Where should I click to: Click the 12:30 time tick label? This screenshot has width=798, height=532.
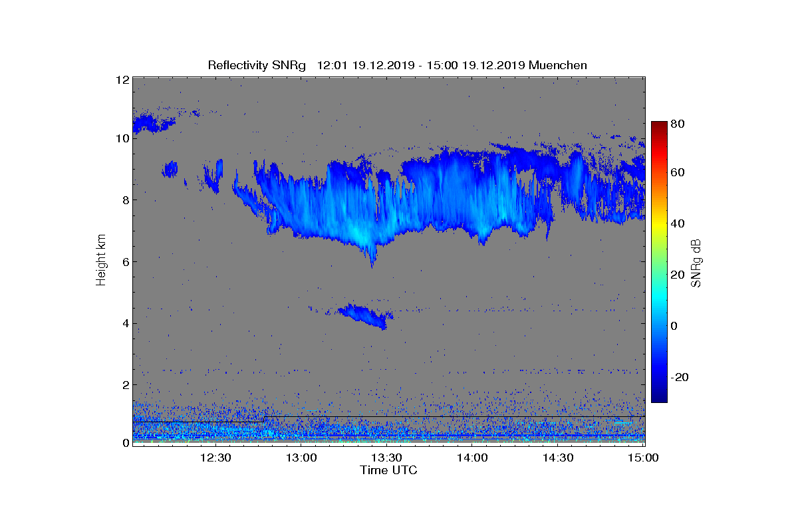(x=215, y=458)
